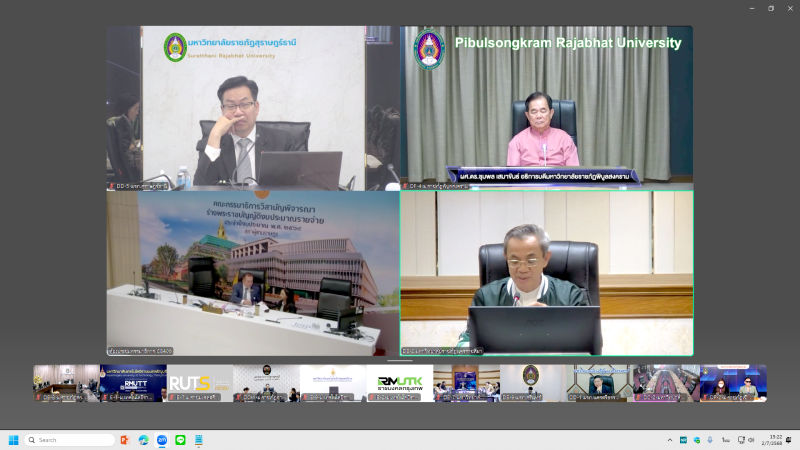Select the Pibulsongkram Rajabhat University video tile
Viewport: 800px width, 450px height.
[547, 107]
